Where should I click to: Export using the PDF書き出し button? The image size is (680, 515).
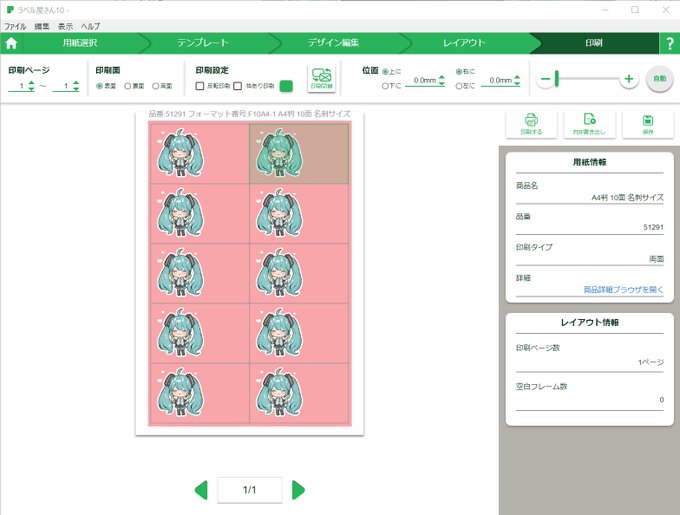(589, 124)
